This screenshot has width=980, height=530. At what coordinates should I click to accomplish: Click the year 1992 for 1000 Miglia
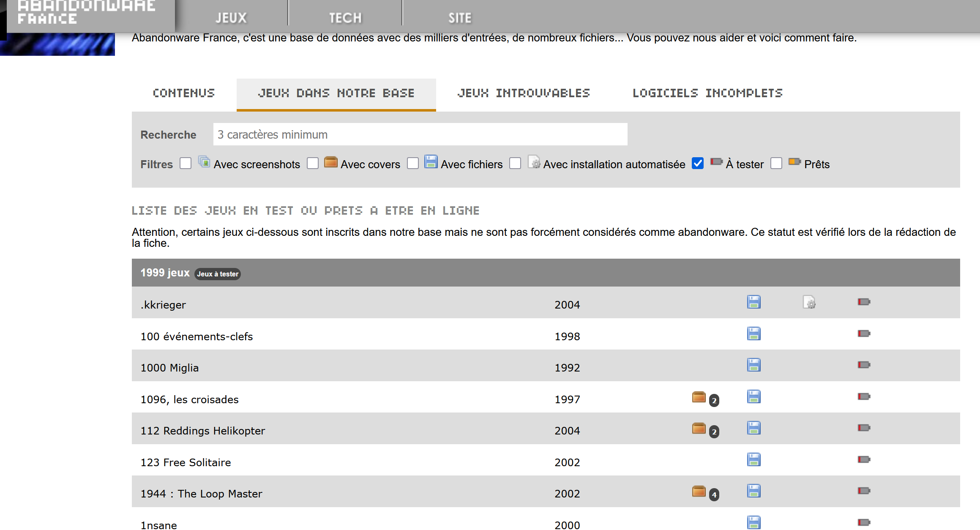point(567,368)
